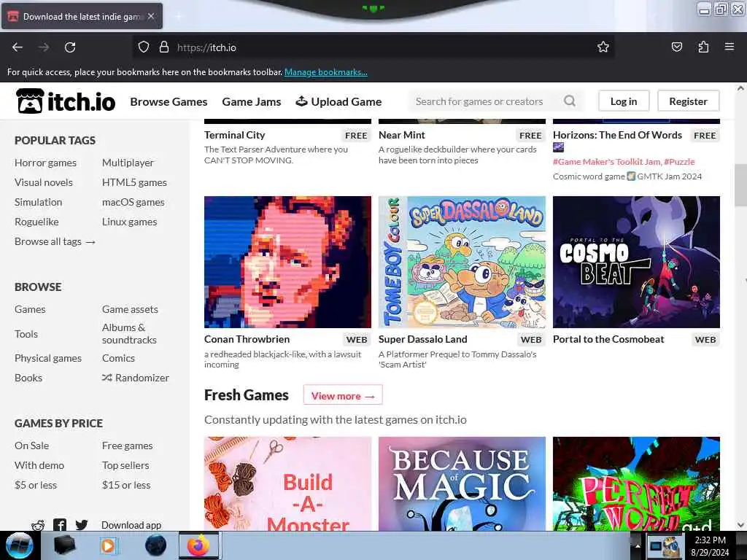
Task: Open the Visual novels tag
Action: click(43, 182)
